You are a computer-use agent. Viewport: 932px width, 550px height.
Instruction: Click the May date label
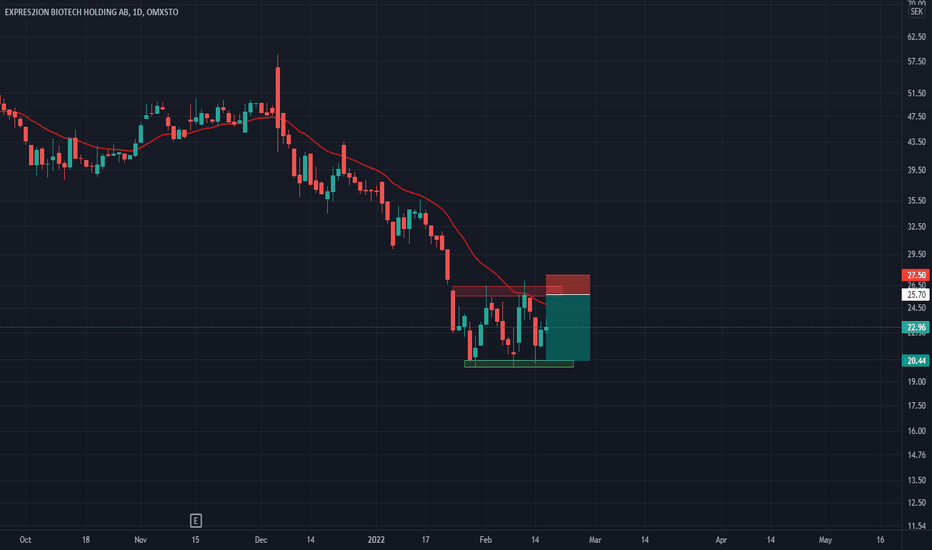pyautogui.click(x=825, y=540)
